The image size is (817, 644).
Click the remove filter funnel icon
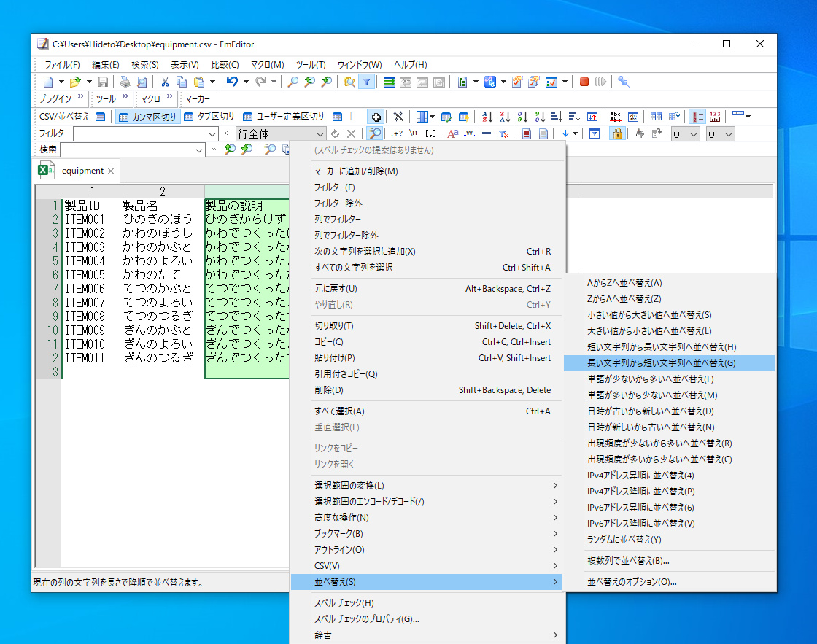(505, 133)
